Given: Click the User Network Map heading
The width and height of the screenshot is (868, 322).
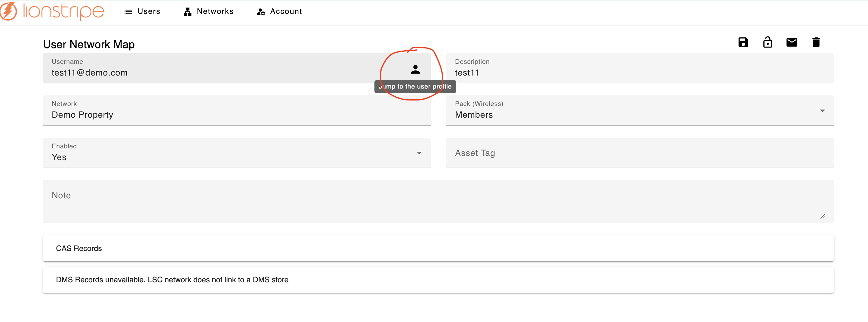Looking at the screenshot, I should coord(89,44).
